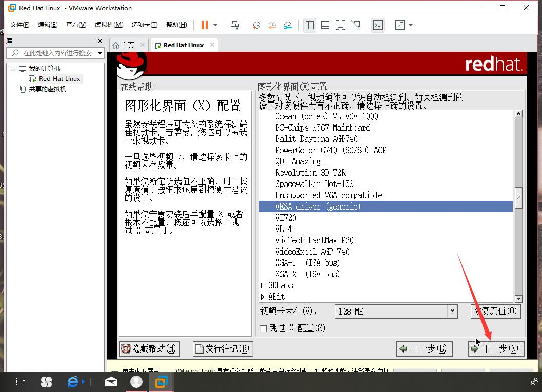Select VESA driver (generic) entry
Viewport: 542px width, 392px height.
click(386, 207)
